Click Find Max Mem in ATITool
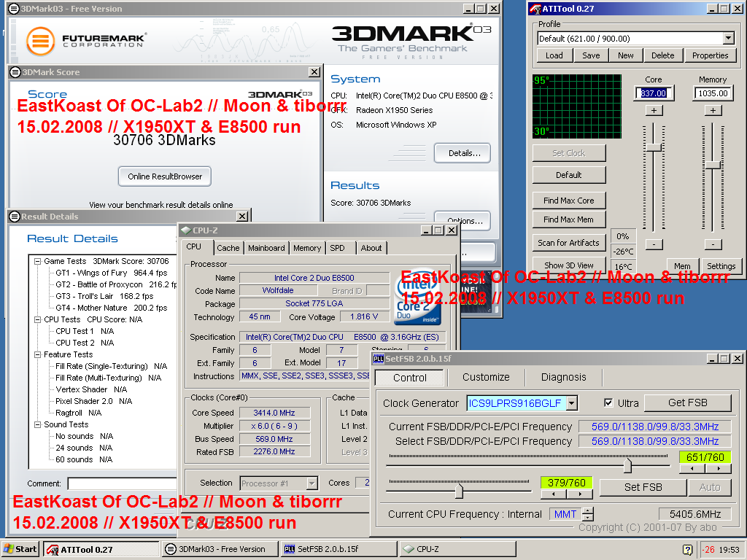 point(569,219)
